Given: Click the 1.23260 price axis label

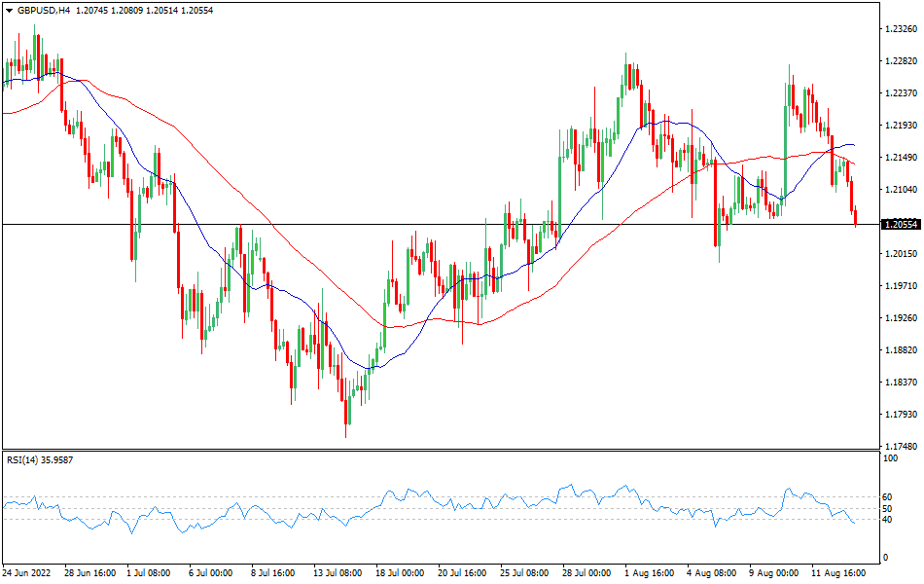Looking at the screenshot, I should [900, 29].
